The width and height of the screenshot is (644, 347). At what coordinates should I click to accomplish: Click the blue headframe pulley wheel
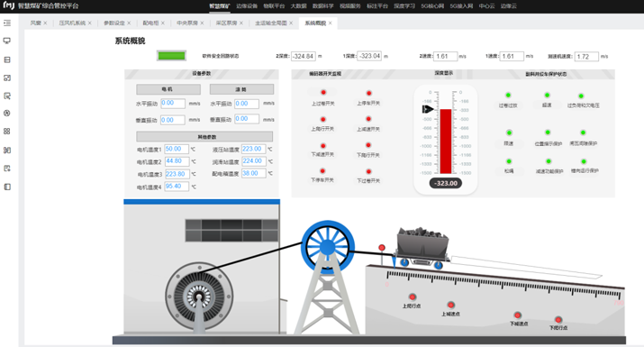[328, 248]
